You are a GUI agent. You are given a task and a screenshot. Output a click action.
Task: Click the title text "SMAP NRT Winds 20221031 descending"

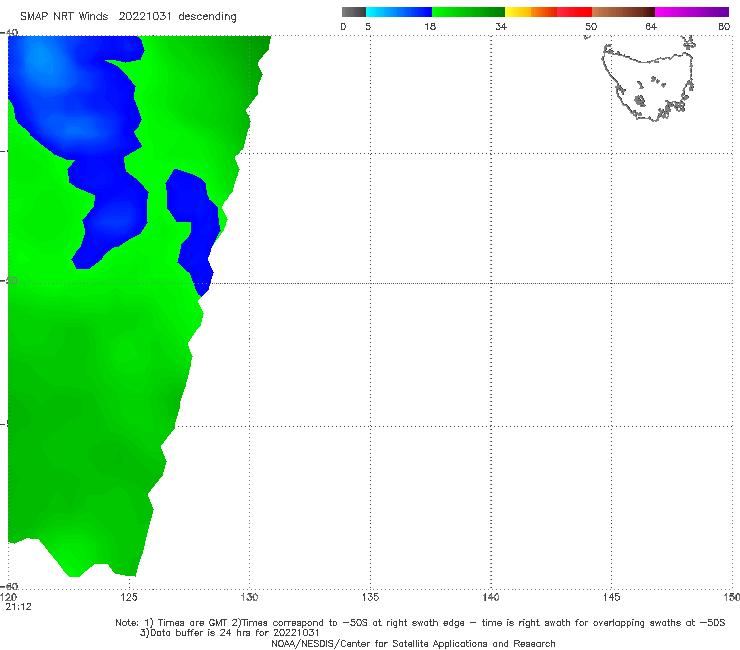(128, 17)
